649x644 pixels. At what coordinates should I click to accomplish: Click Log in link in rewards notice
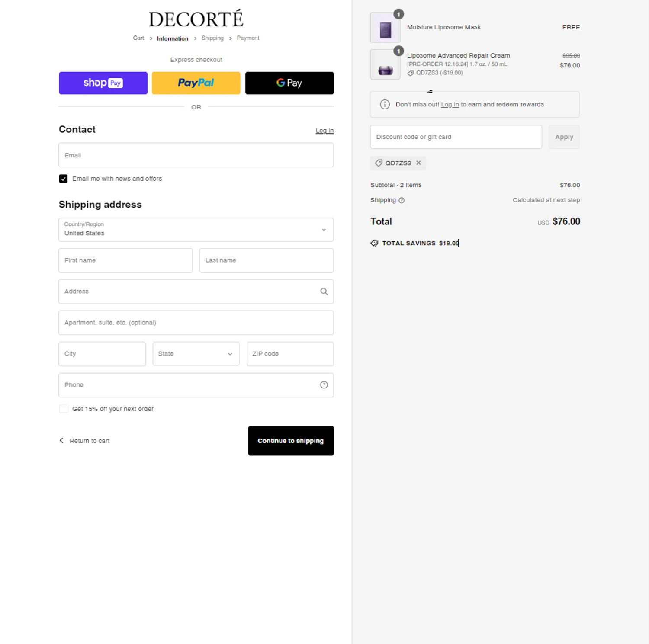click(450, 104)
